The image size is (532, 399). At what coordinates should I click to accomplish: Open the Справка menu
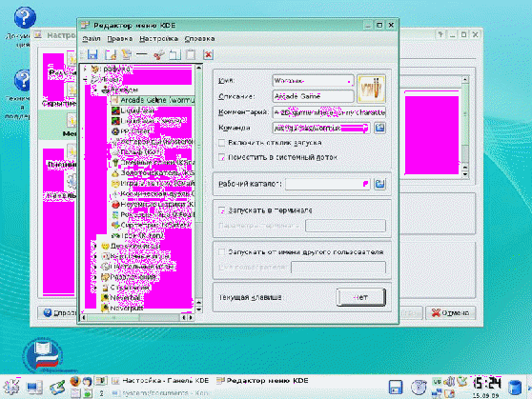pyautogui.click(x=199, y=39)
